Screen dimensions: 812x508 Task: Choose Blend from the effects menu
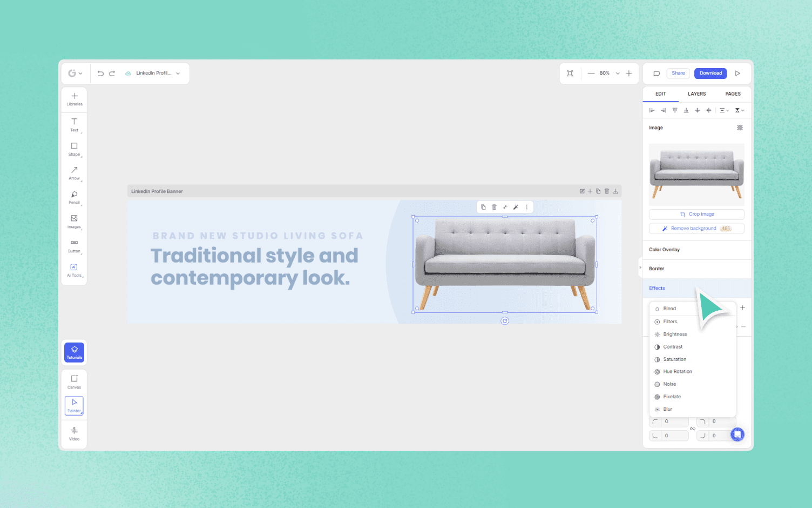coord(693,309)
